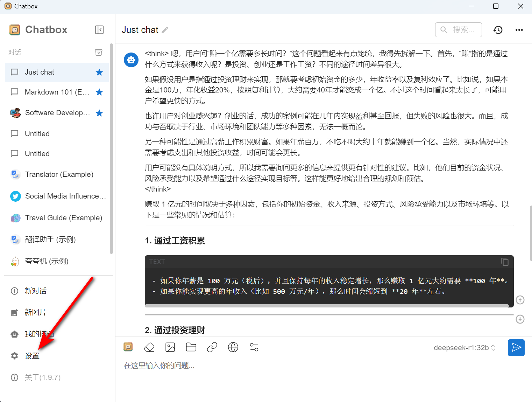Viewport: 532px width, 402px height.
Task: Insert a link with the link icon
Action: click(x=212, y=347)
